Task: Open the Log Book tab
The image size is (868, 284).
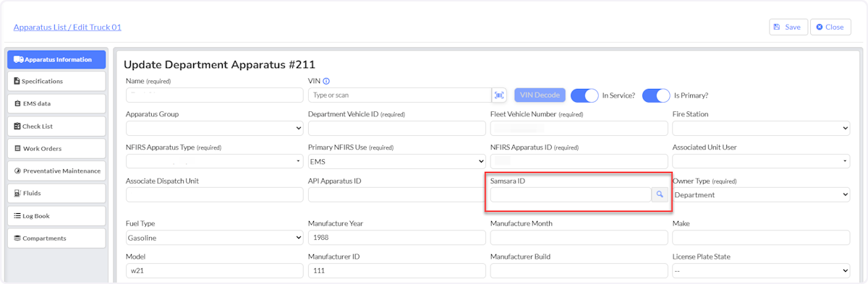Action: tap(56, 215)
